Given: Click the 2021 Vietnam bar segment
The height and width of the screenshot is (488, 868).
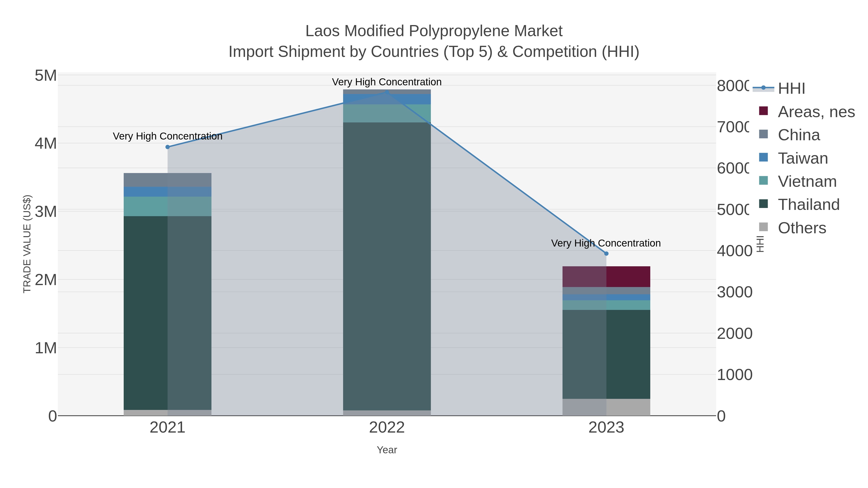Looking at the screenshot, I should click(x=168, y=207).
